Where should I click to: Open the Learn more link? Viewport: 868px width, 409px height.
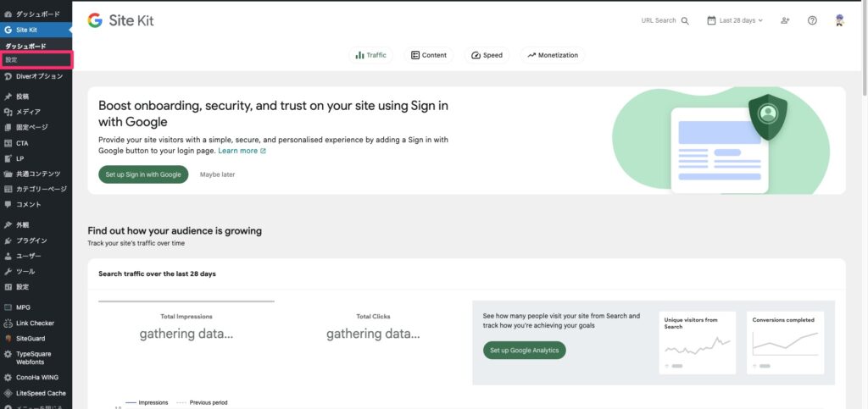coord(242,151)
